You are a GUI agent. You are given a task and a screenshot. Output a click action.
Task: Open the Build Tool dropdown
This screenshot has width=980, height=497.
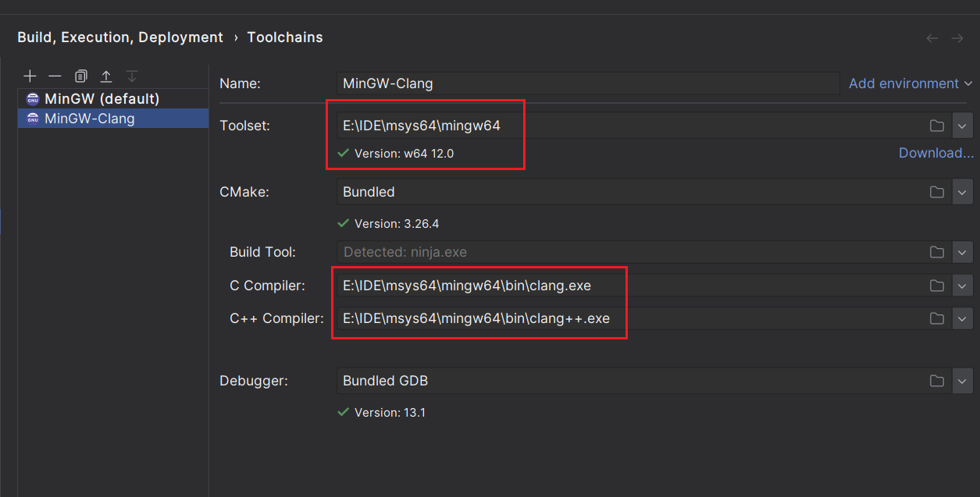point(962,252)
